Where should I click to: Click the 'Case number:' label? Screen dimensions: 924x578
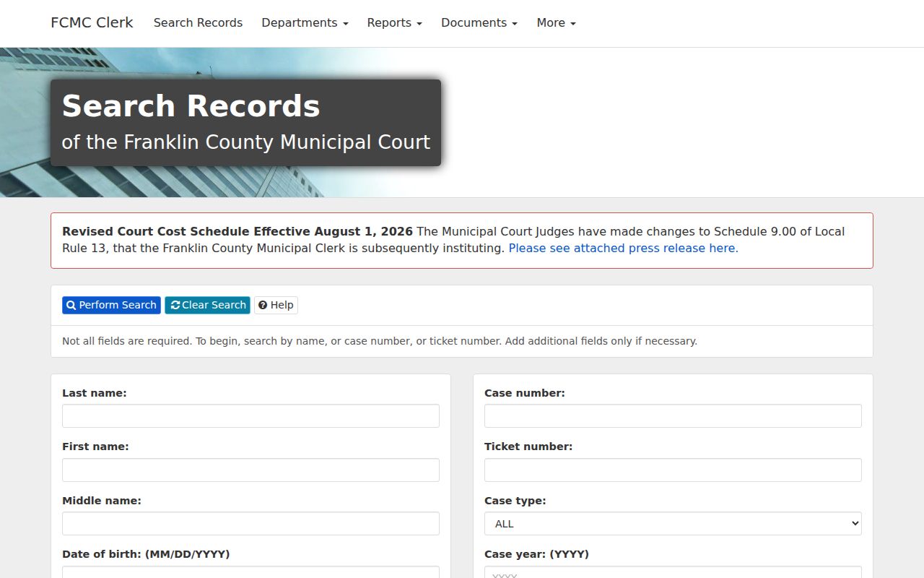525,393
